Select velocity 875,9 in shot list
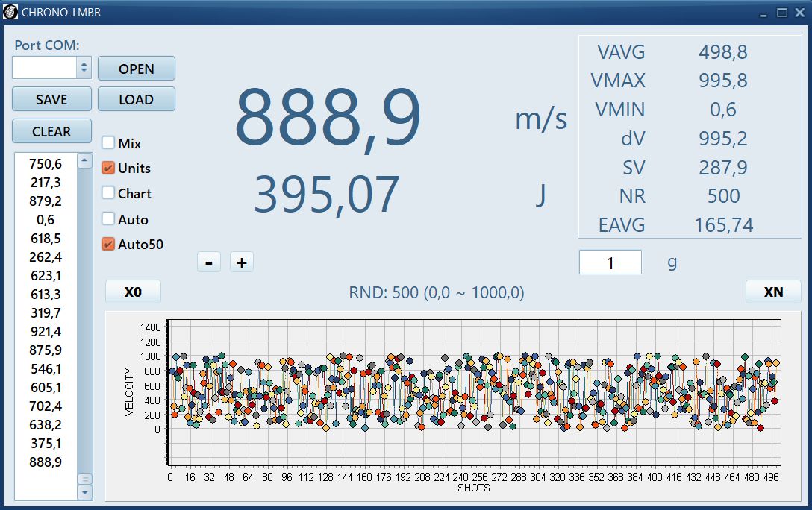The height and width of the screenshot is (510, 812). point(46,350)
